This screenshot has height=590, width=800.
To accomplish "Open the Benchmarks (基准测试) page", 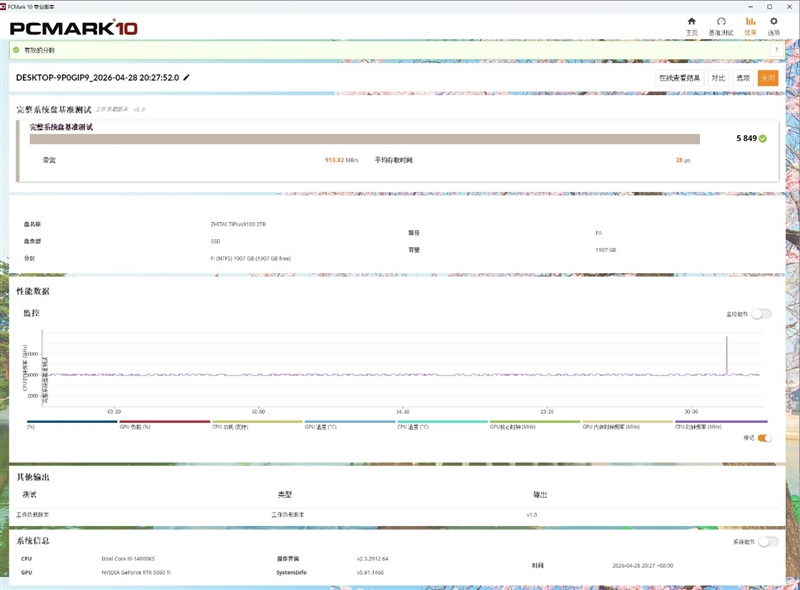I will click(720, 26).
